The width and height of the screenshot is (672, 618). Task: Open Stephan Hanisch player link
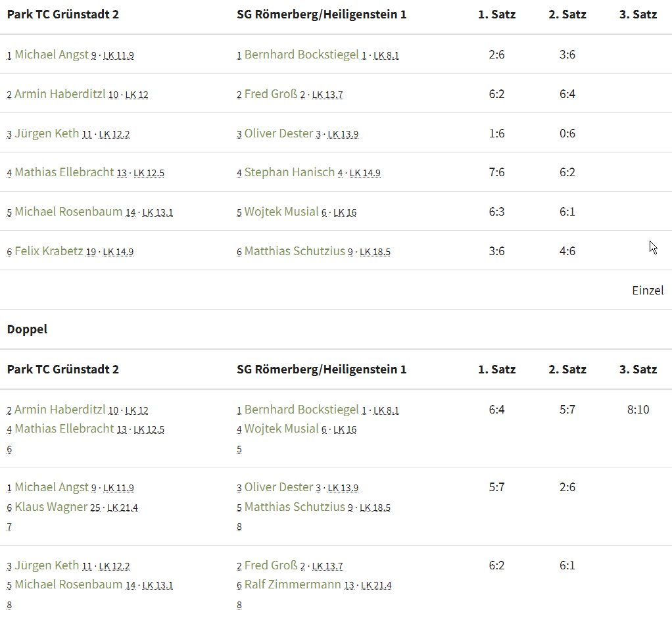coord(289,172)
